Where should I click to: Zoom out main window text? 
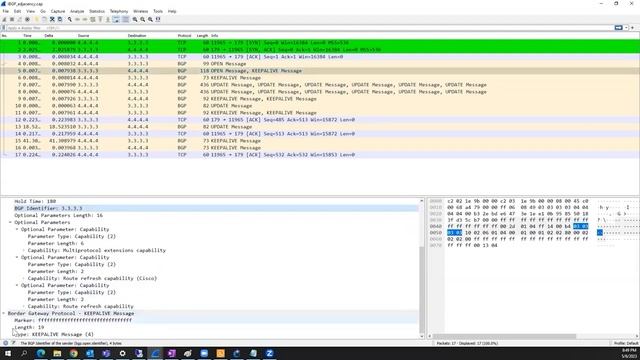142,19
